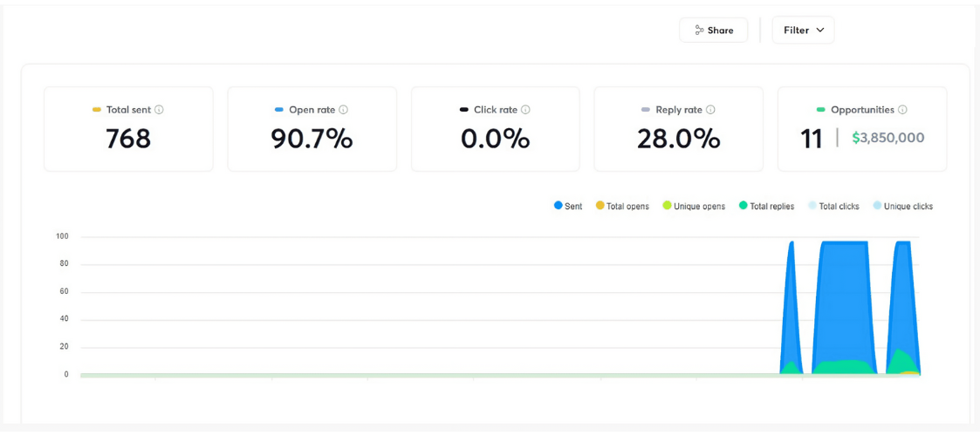This screenshot has height=436, width=980.
Task: Click the yellow Total sent color marker
Action: click(97, 110)
